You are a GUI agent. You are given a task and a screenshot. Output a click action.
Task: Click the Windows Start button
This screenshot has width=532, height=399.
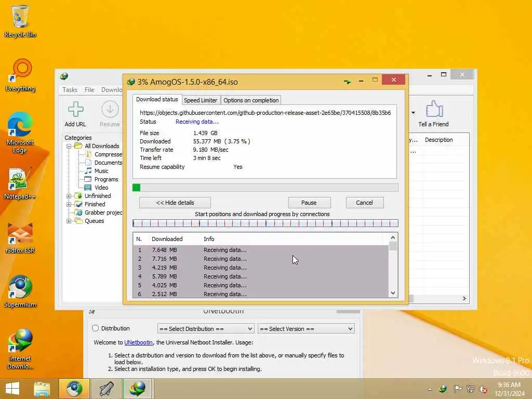point(12,389)
